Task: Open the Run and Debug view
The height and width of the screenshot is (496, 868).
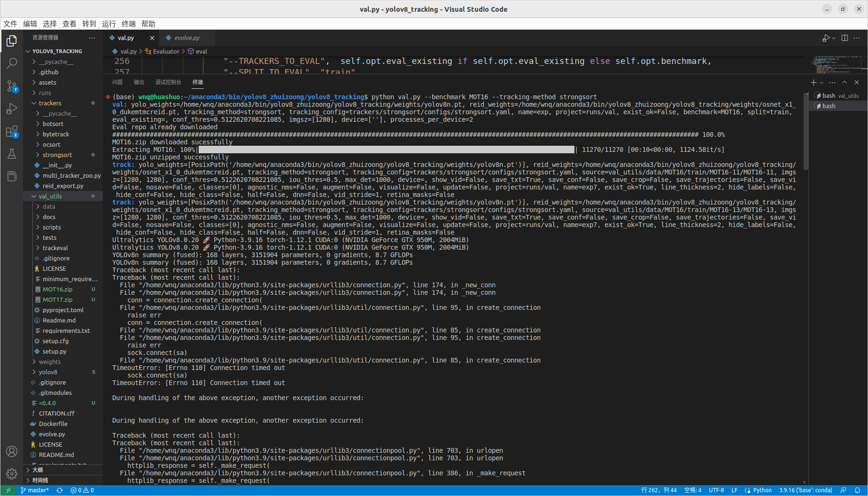Action: (12, 109)
